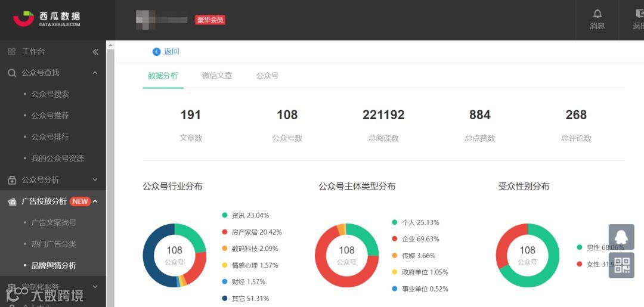Toggle 企业 69.63% legend entry

point(416,239)
